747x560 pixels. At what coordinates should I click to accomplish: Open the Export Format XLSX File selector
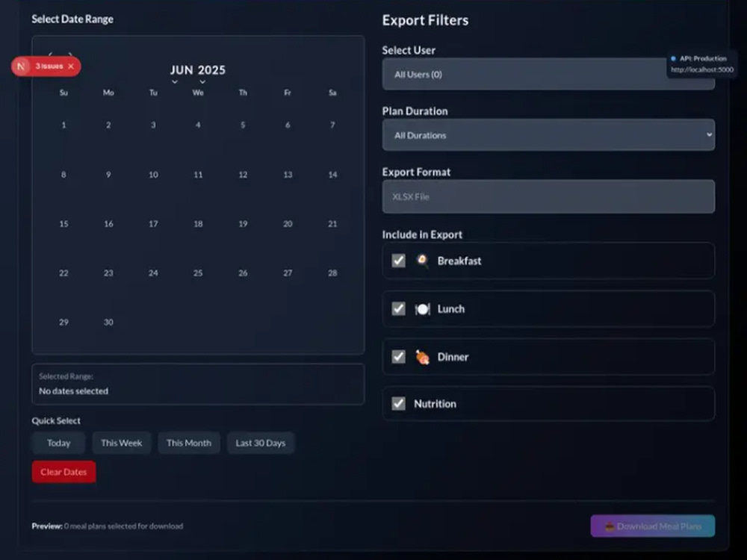pos(548,196)
